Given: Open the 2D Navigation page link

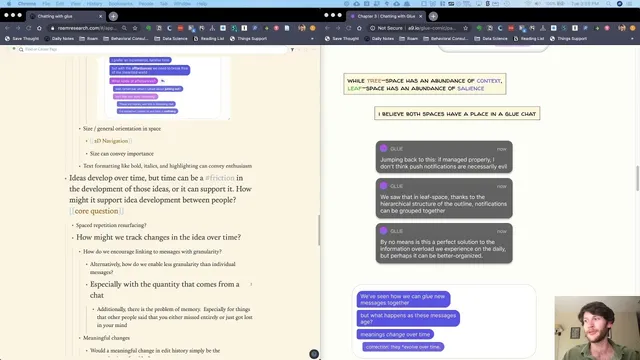Looking at the screenshot, I should [111, 141].
